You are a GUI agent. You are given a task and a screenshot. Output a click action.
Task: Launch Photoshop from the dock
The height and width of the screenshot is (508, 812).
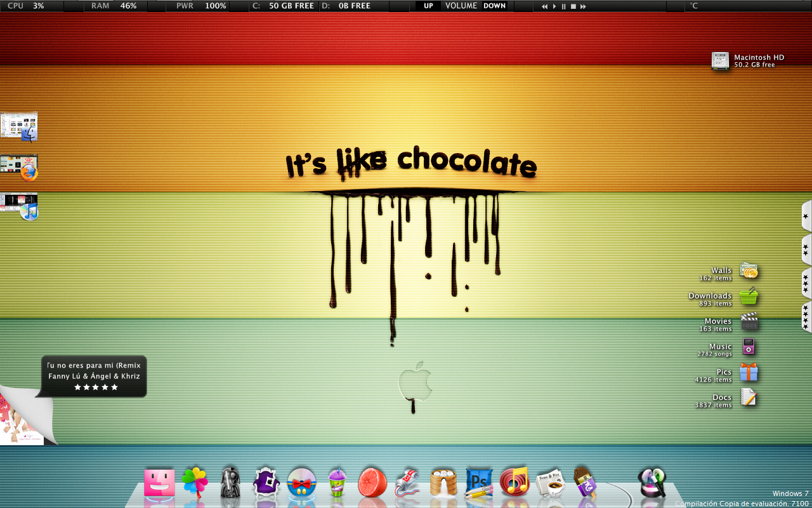[479, 483]
